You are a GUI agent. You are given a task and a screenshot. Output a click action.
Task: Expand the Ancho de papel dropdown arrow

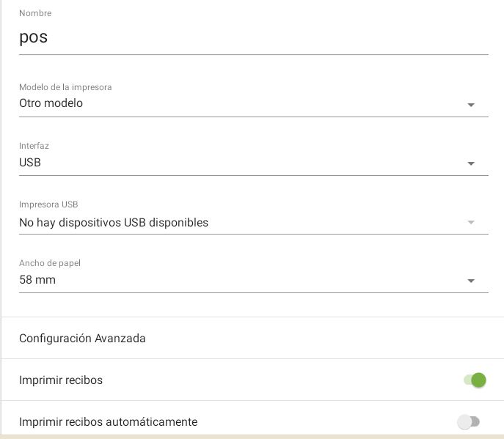[471, 281]
